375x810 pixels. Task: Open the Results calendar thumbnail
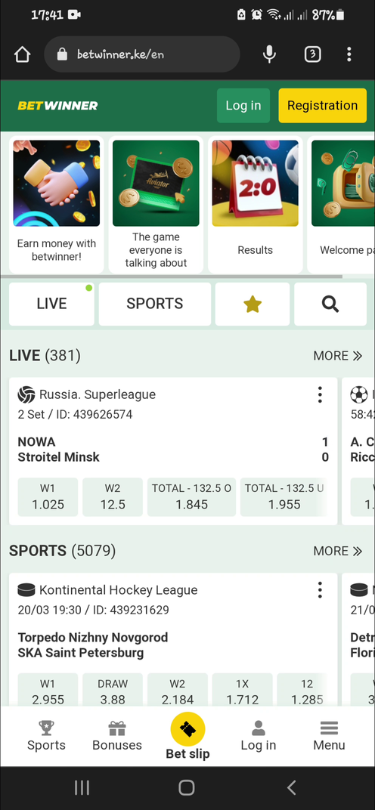pyautogui.click(x=255, y=205)
